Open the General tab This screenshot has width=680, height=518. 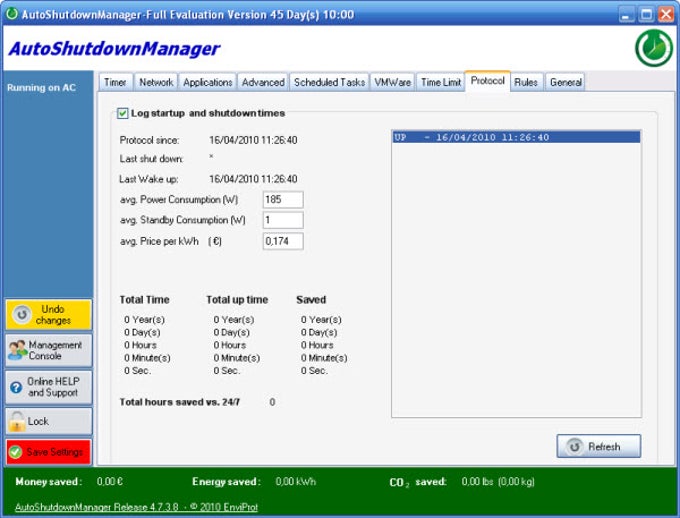pos(566,82)
